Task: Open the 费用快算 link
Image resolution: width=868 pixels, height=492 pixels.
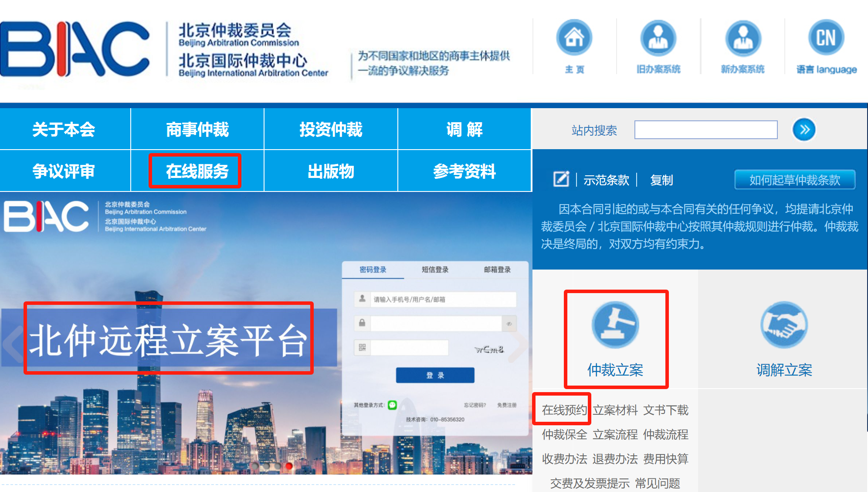Action: [x=666, y=459]
